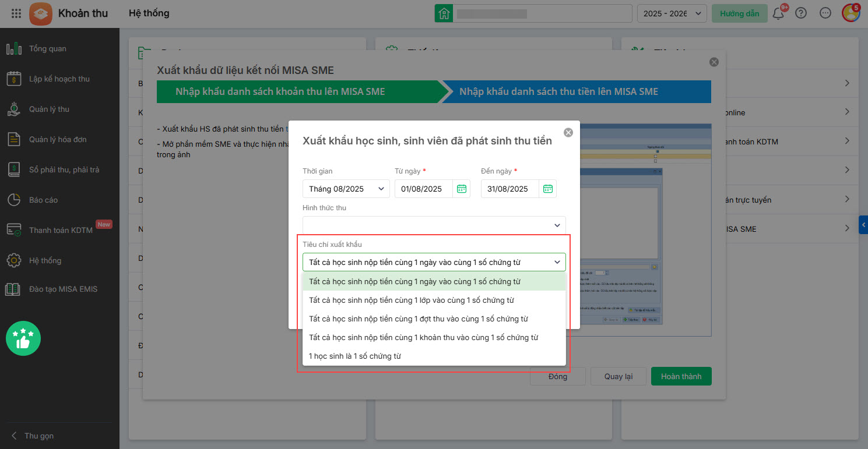Click the Từ ngày date field
This screenshot has height=449, width=868.
(x=424, y=189)
